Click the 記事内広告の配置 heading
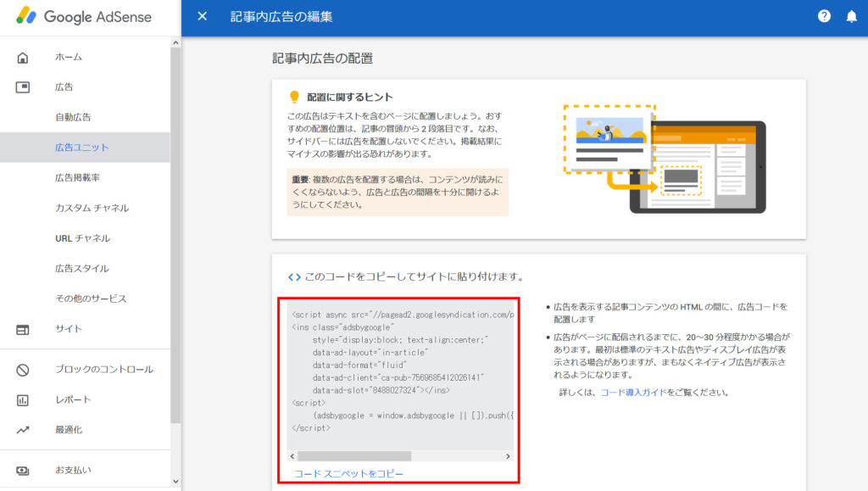This screenshot has width=868, height=491. click(322, 59)
